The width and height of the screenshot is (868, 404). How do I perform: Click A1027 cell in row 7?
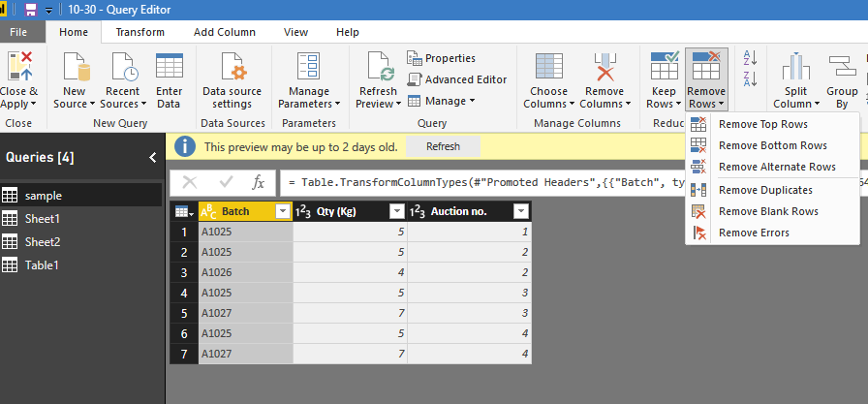(245, 353)
